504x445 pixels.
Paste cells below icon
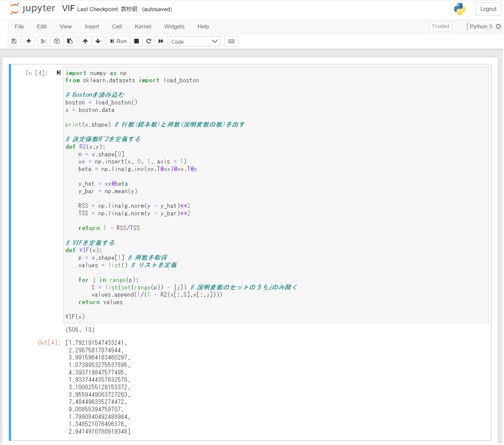[x=70, y=41]
